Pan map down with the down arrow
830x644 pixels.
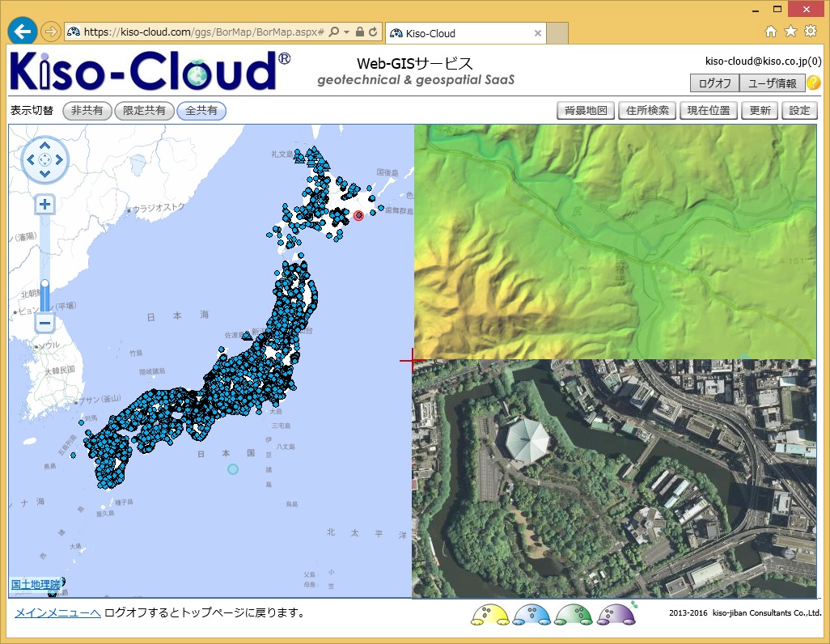coord(45,174)
